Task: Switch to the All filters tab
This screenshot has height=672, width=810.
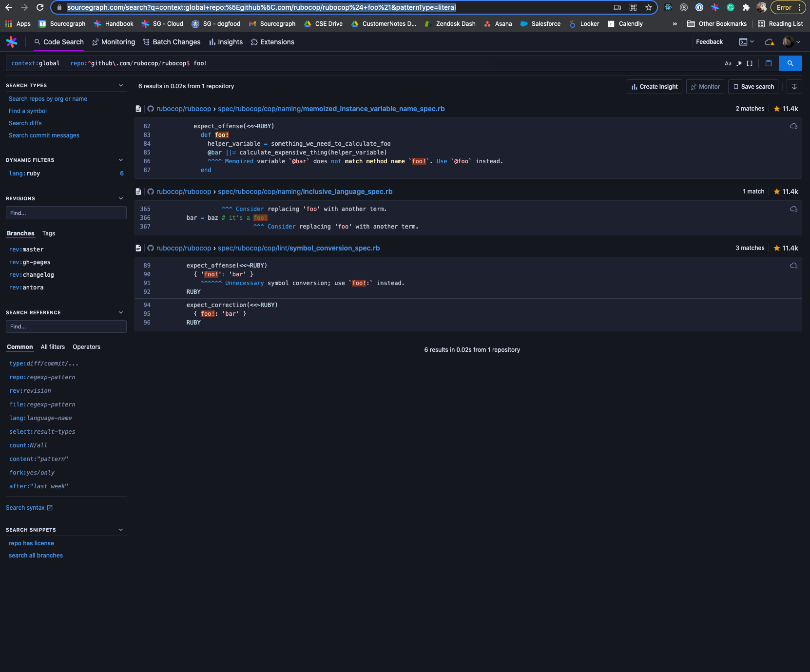Action: coord(53,347)
